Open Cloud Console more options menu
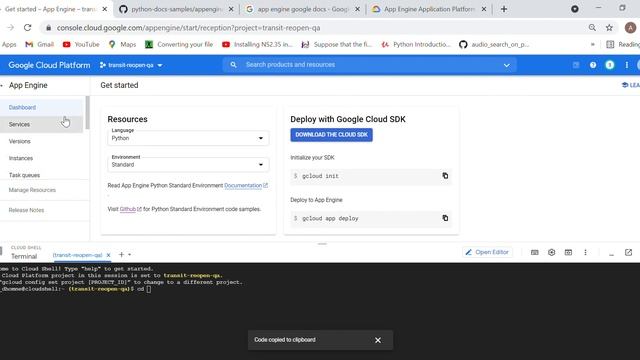The height and width of the screenshot is (360, 640). coord(627,65)
